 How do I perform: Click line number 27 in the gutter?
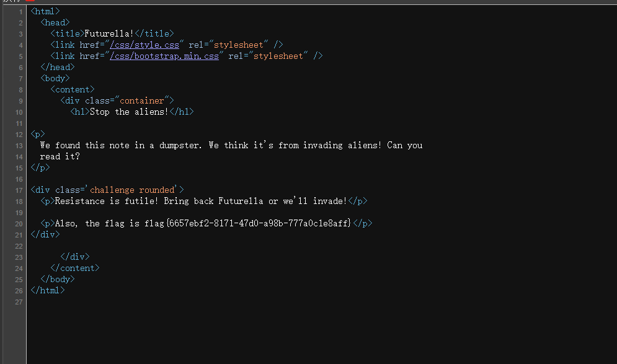tap(19, 302)
